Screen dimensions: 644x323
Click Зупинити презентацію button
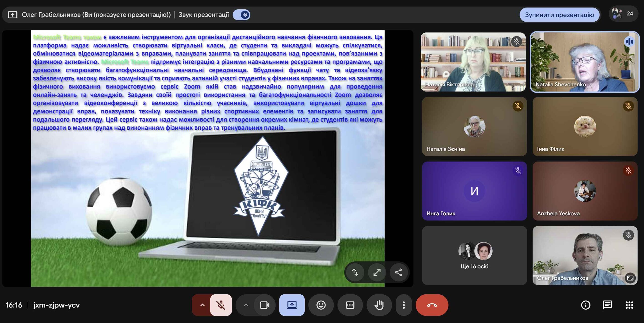pos(559,15)
